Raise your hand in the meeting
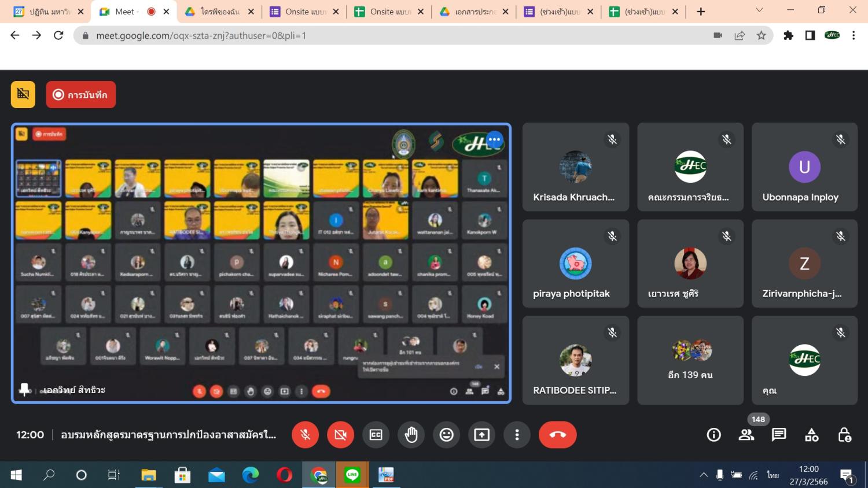 411,435
